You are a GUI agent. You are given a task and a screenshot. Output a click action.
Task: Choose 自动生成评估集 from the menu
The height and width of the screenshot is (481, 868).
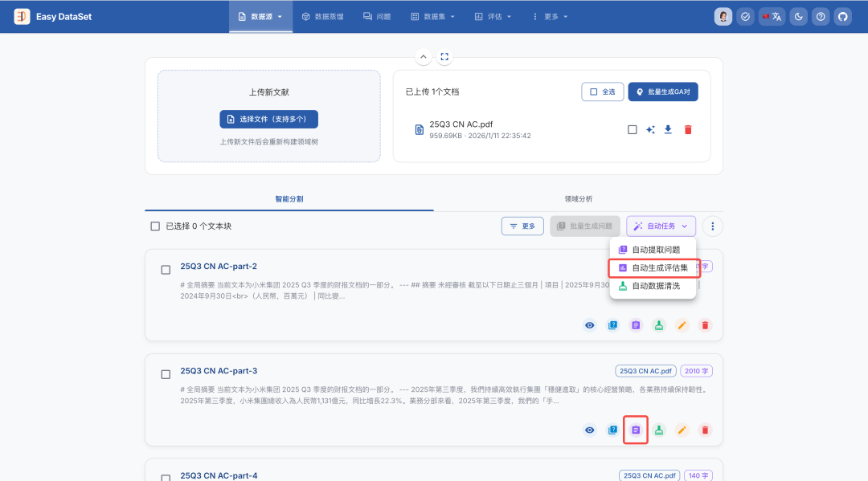click(x=653, y=267)
